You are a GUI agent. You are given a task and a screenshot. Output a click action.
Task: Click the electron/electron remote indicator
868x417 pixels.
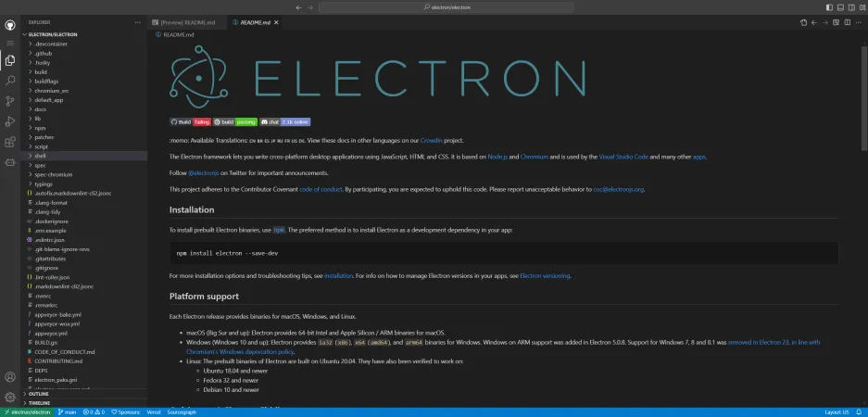click(x=27, y=412)
